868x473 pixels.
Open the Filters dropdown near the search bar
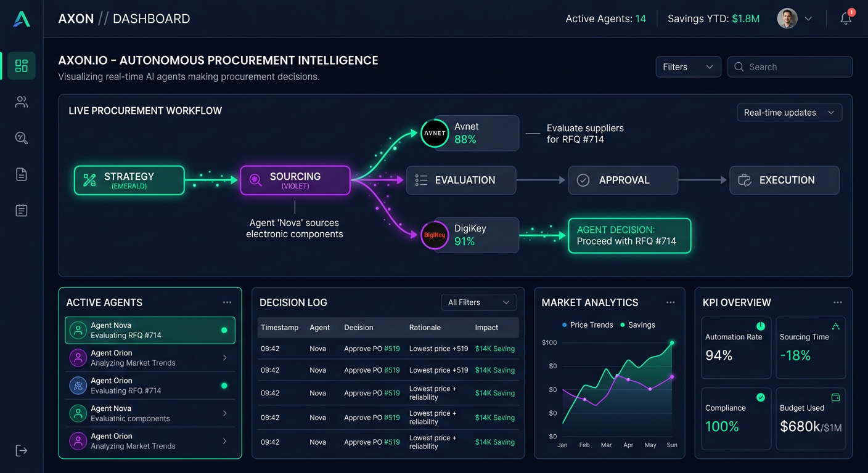(688, 67)
